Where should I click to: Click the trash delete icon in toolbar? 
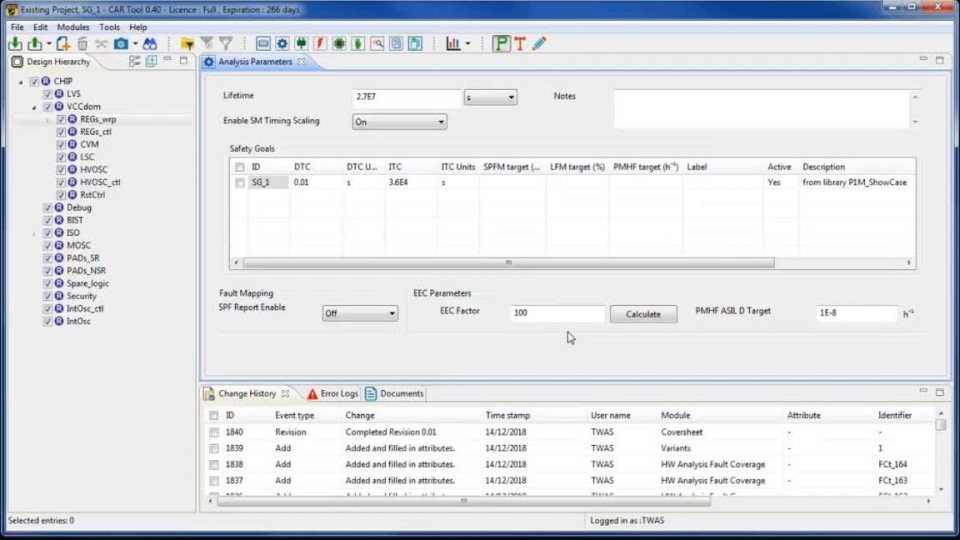(x=83, y=44)
